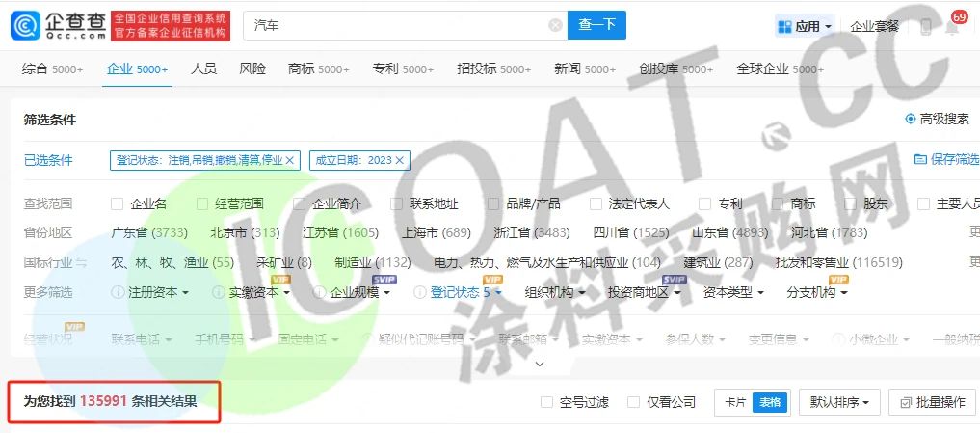Expand the 应用 apps dropdown
The image size is (980, 433).
806,26
